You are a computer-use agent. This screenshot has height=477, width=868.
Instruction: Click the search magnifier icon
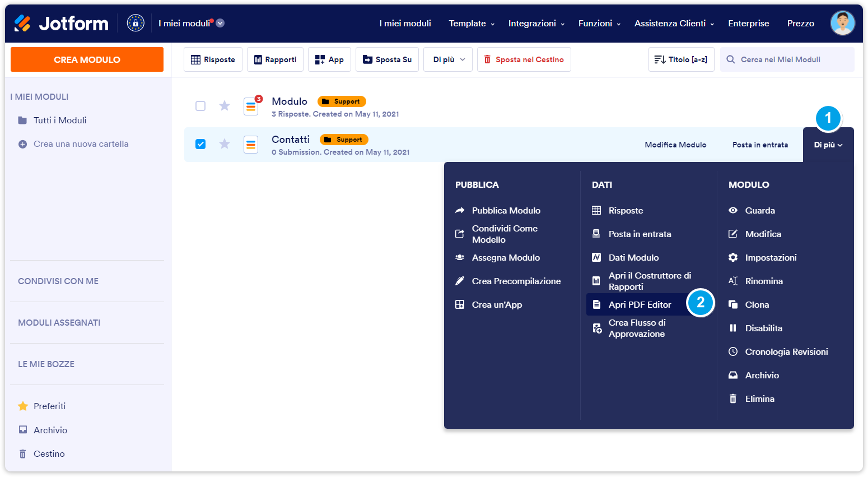[731, 59]
